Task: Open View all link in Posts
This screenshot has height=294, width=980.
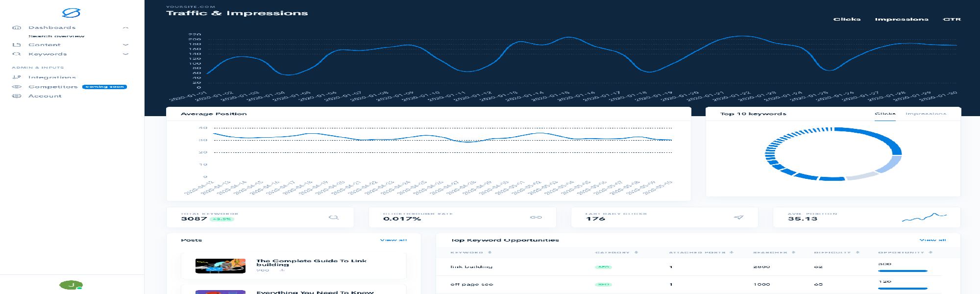Action: (x=393, y=240)
